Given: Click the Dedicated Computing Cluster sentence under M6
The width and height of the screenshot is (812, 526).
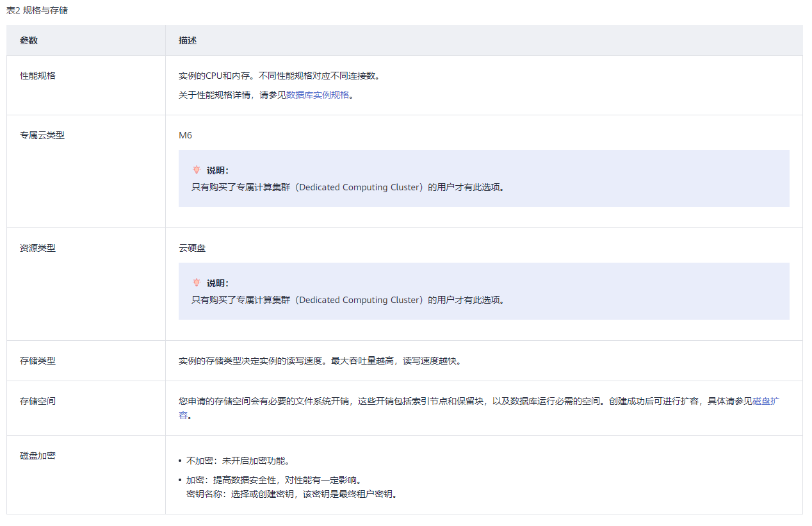Looking at the screenshot, I should tap(348, 187).
